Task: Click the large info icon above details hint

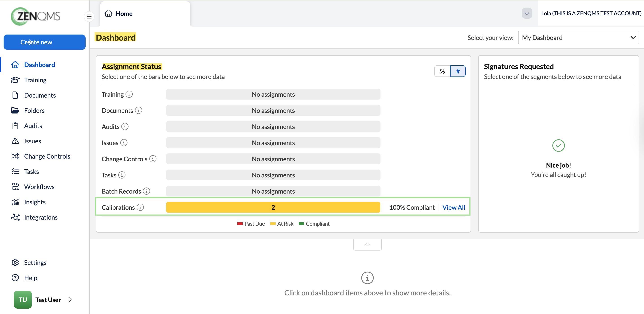Action: click(x=367, y=278)
